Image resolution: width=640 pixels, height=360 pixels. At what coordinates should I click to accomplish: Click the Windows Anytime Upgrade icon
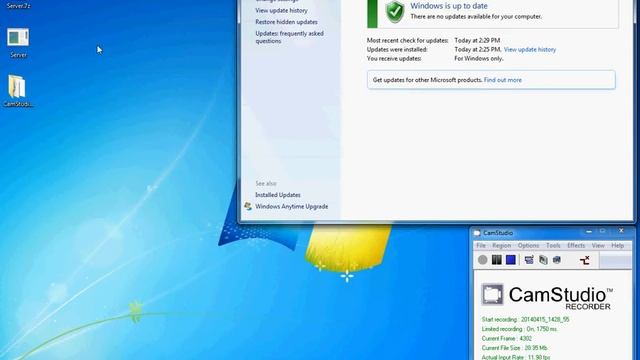point(248,207)
